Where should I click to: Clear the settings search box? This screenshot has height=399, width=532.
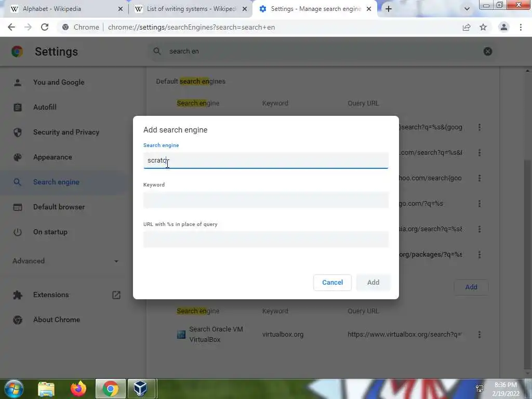point(487,51)
